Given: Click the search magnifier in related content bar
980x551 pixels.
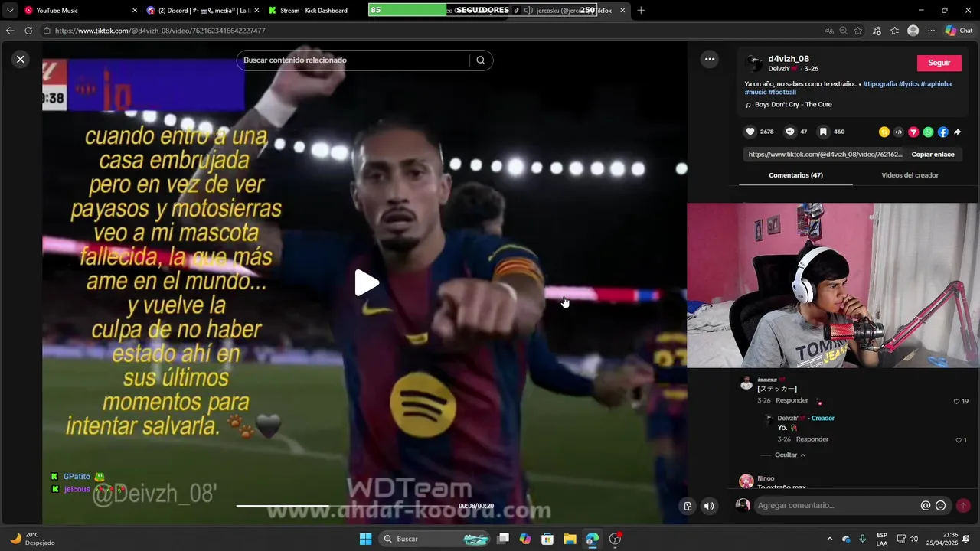Looking at the screenshot, I should [481, 60].
